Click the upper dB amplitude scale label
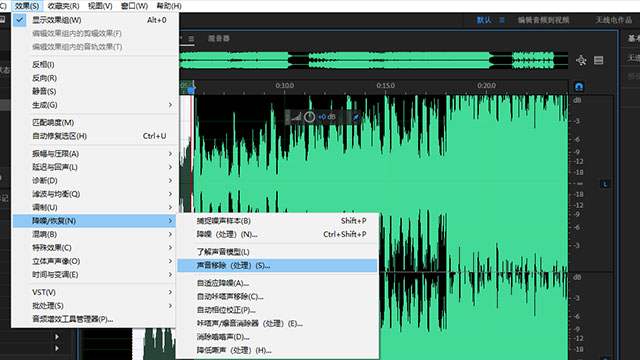 coord(577,100)
